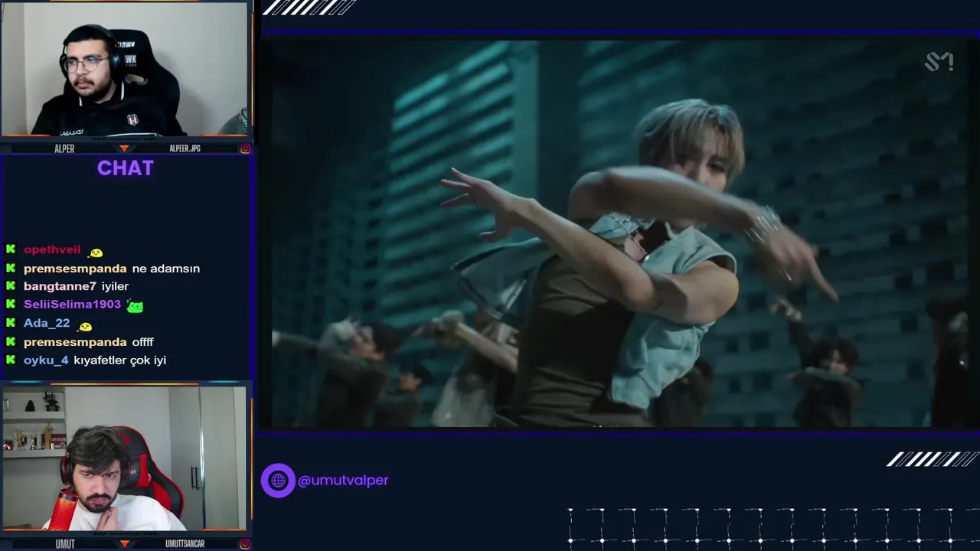The width and height of the screenshot is (980, 551).
Task: Click the UMUT name label
Action: tap(65, 544)
